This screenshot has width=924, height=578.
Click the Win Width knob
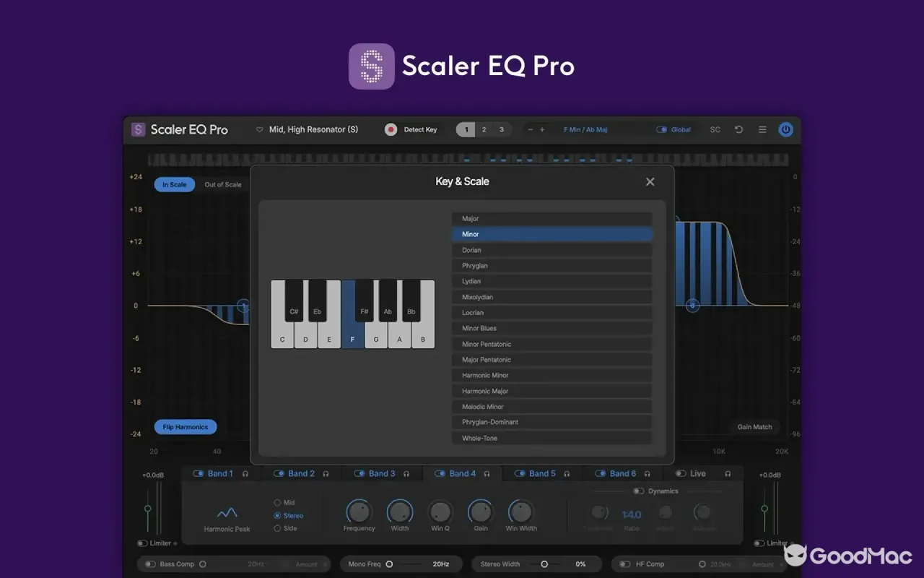[x=521, y=512]
